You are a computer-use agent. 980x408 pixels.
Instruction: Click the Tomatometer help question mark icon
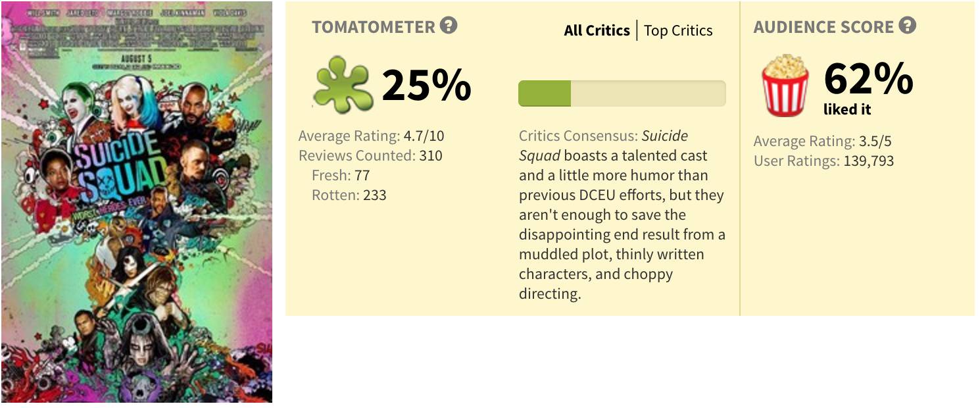pyautogui.click(x=449, y=26)
